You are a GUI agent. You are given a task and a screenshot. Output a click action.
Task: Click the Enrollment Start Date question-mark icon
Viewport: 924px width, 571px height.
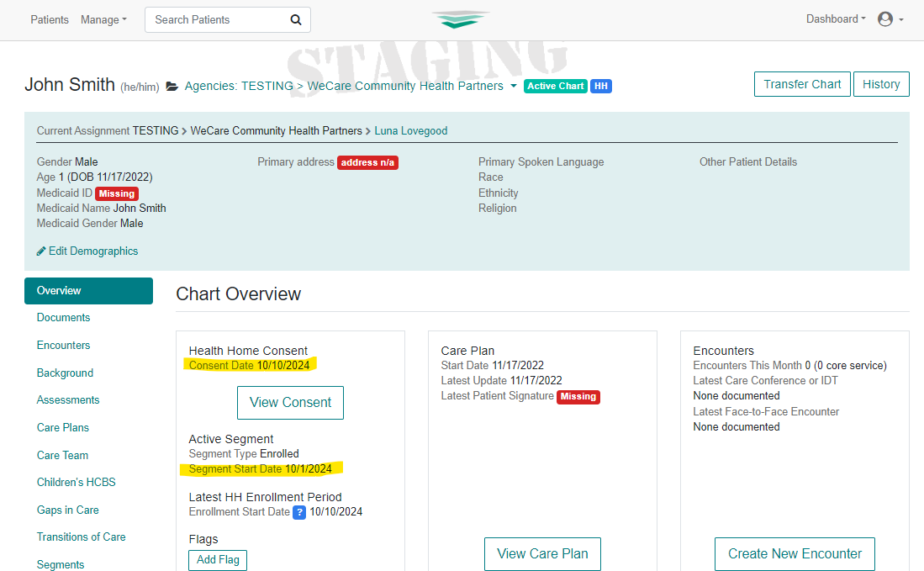pos(299,512)
